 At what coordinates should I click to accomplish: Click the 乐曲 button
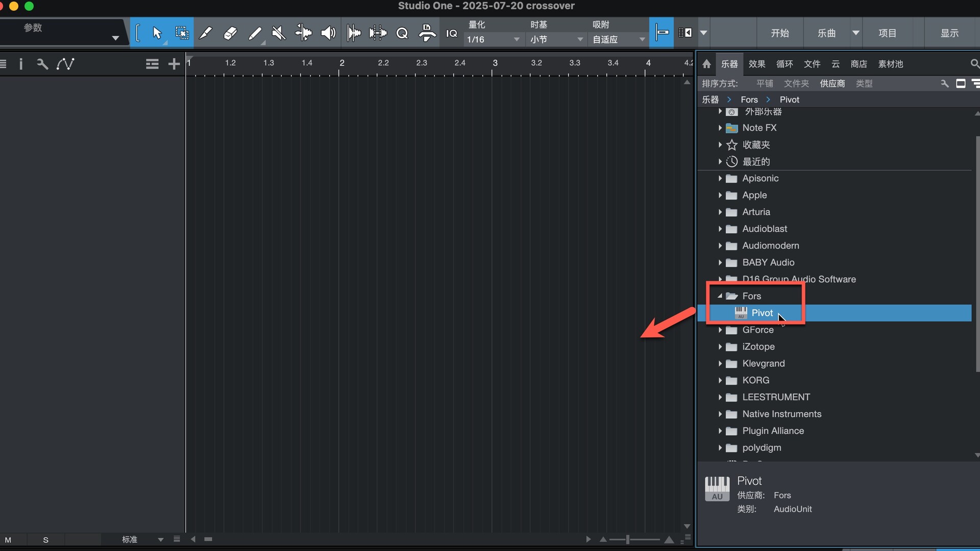[x=827, y=33]
